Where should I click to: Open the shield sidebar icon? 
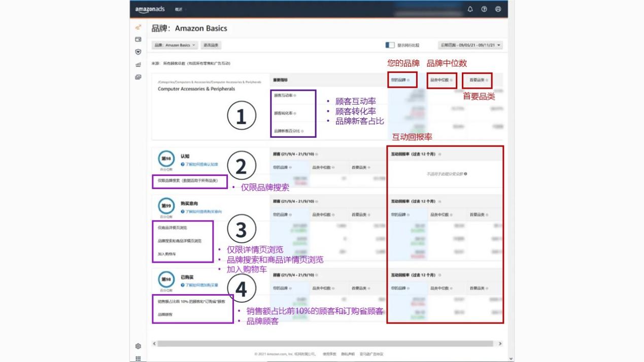click(x=138, y=52)
